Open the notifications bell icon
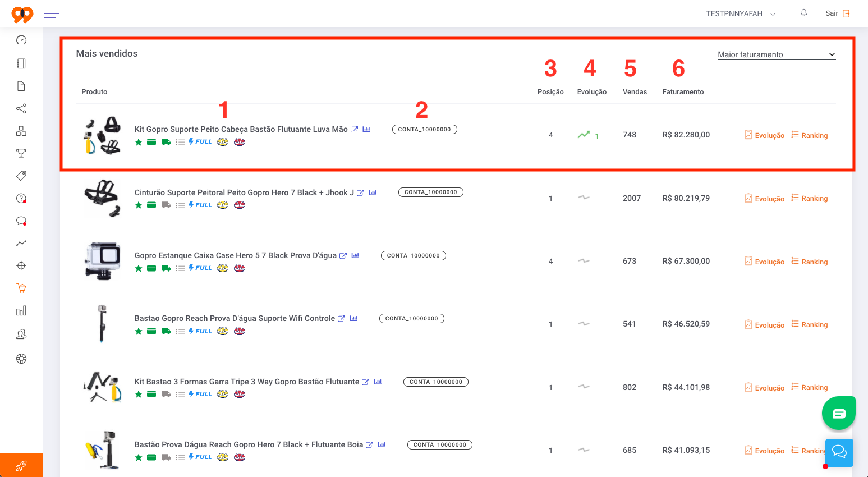 [x=803, y=13]
